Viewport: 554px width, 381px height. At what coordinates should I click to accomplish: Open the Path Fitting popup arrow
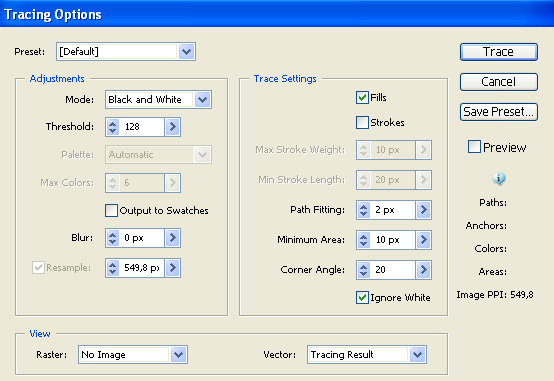424,210
